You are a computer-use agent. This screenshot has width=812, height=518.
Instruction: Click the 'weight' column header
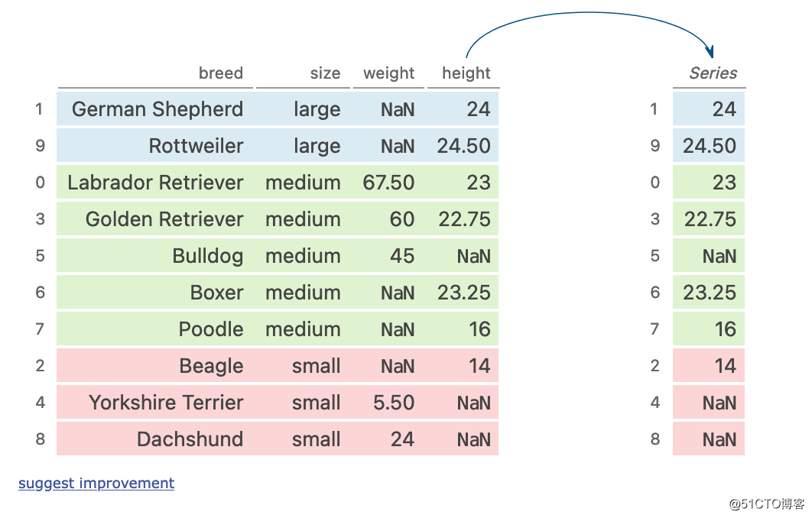pos(388,73)
